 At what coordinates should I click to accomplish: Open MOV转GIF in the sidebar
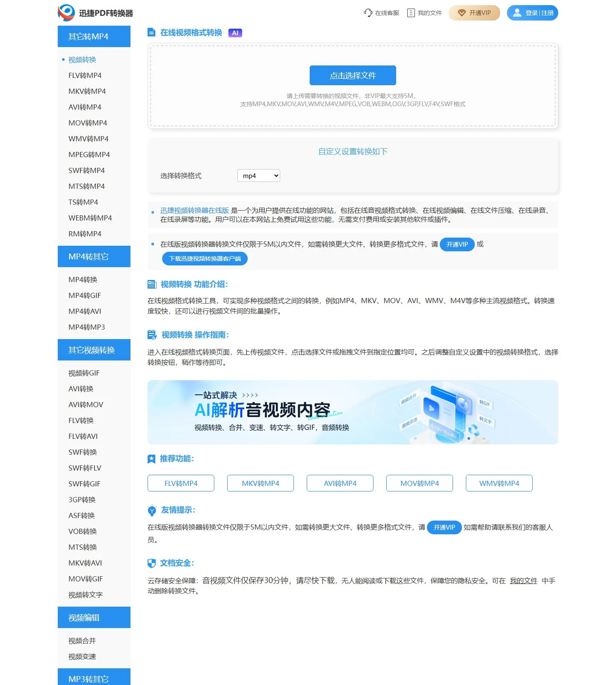(86, 579)
